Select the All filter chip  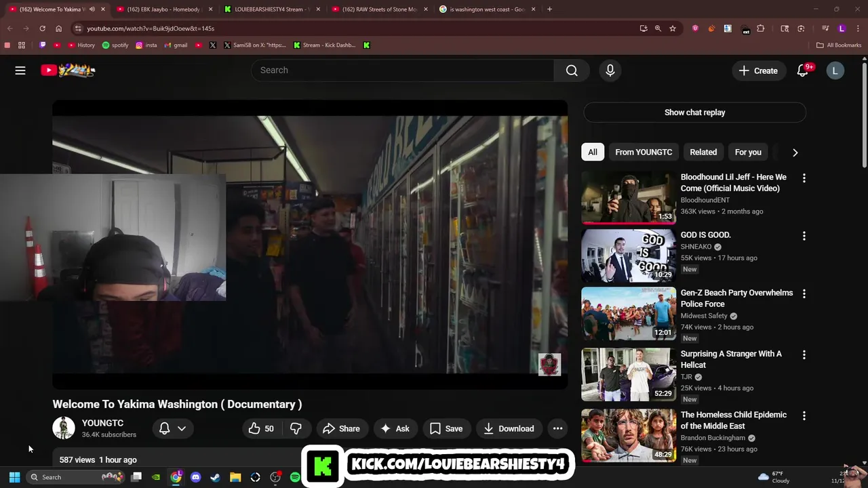click(x=592, y=152)
